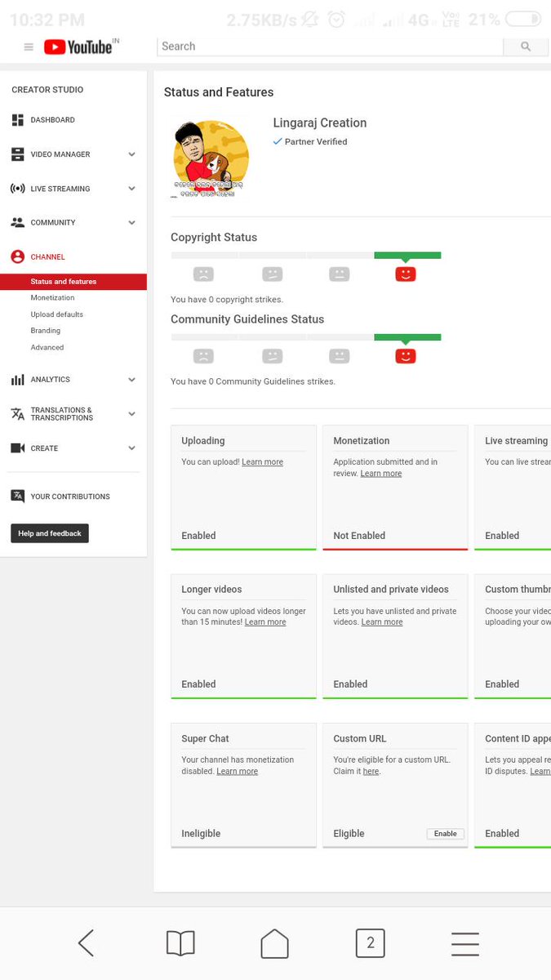Click the search magnifier button
The height and width of the screenshot is (980, 551).
[x=526, y=47]
